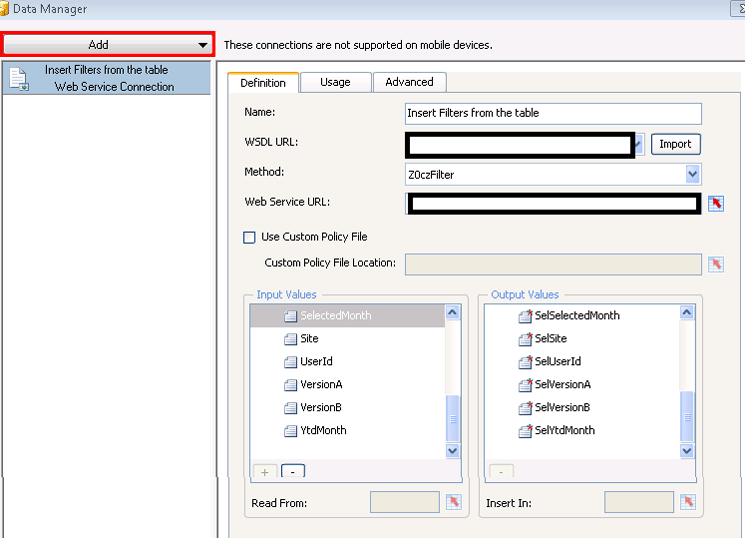Image resolution: width=745 pixels, height=538 pixels.
Task: Click the minus button under Input Values
Action: pos(293,471)
